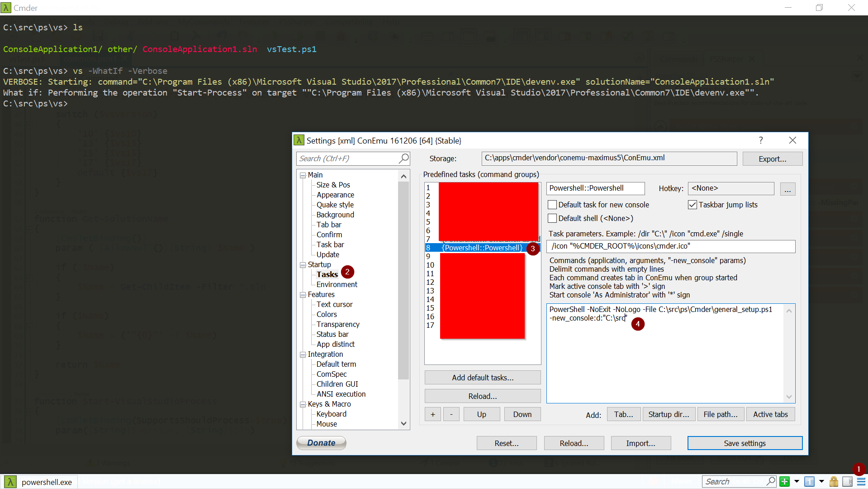The height and width of the screenshot is (489, 868).
Task: Uncheck Taskbar jump lists
Action: 692,205
